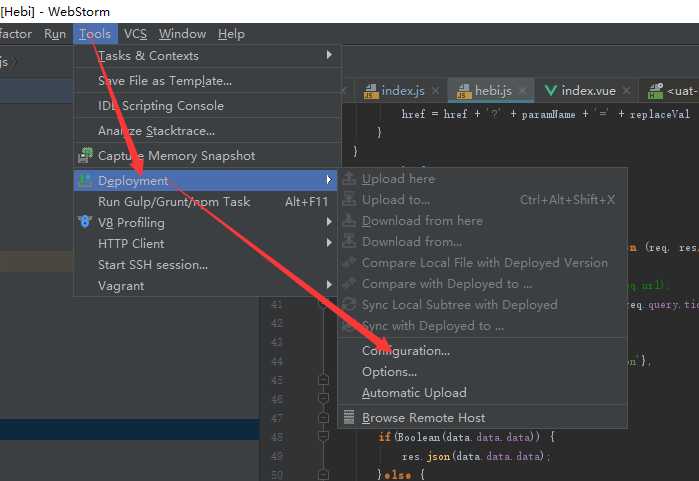Click the href = href + '?' code line
Image resolution: width=699 pixels, height=481 pixels.
point(546,114)
